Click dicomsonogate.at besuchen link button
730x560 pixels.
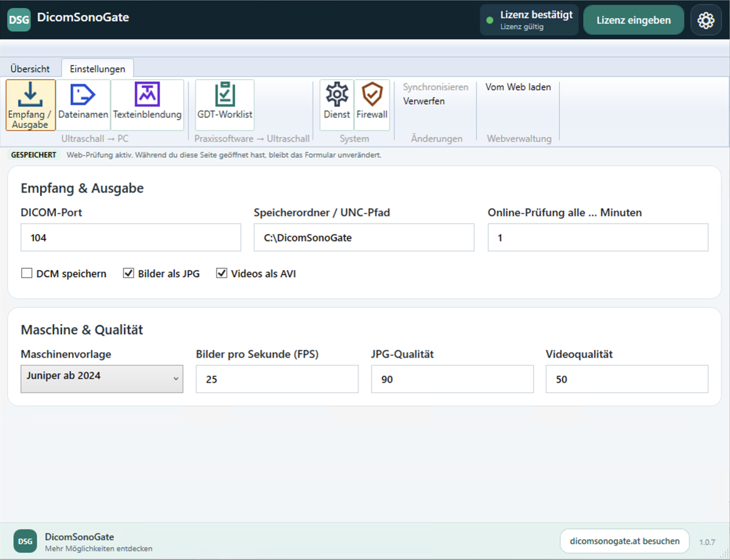click(x=624, y=541)
